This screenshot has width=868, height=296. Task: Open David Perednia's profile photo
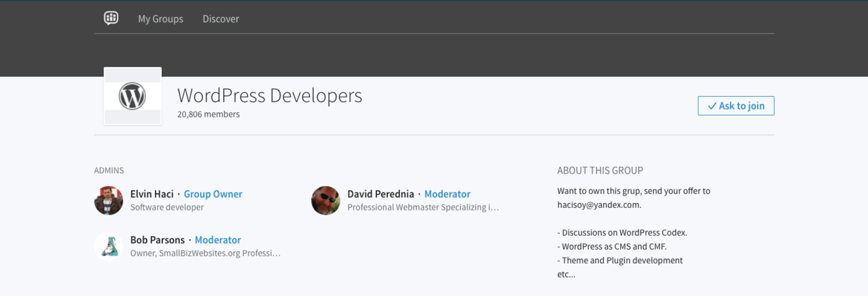pyautogui.click(x=325, y=200)
